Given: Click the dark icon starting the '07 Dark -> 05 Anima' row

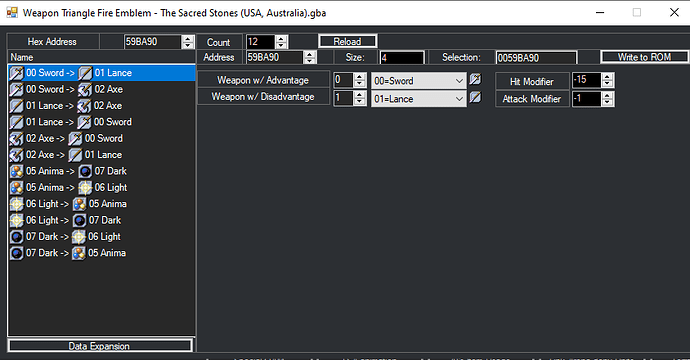Looking at the screenshot, I should tap(16, 253).
